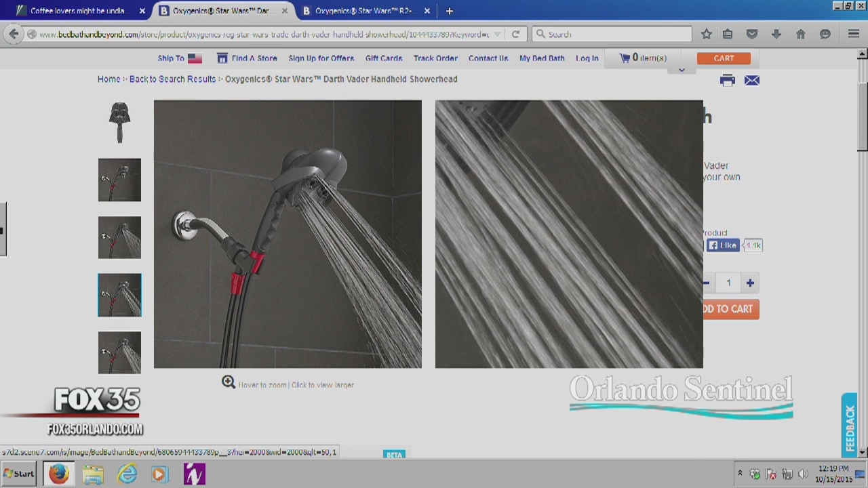Open the Contact Us page
Screen dimensions: 868x488
[488, 58]
